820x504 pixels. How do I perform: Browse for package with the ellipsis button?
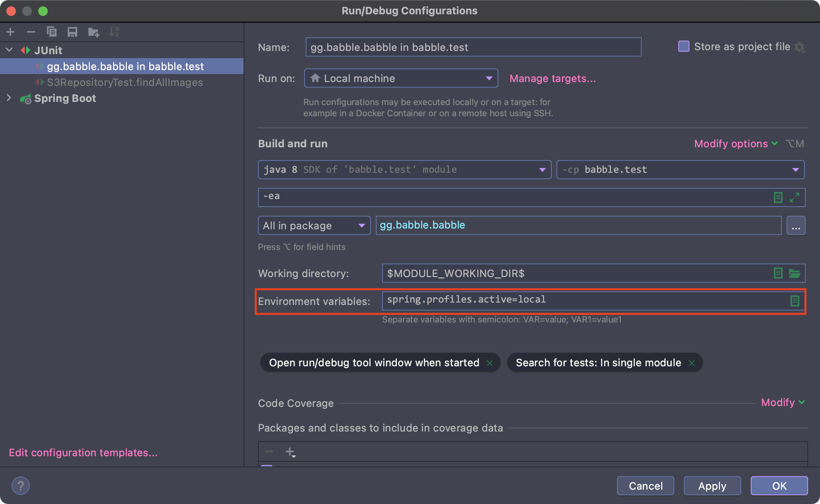tap(796, 225)
